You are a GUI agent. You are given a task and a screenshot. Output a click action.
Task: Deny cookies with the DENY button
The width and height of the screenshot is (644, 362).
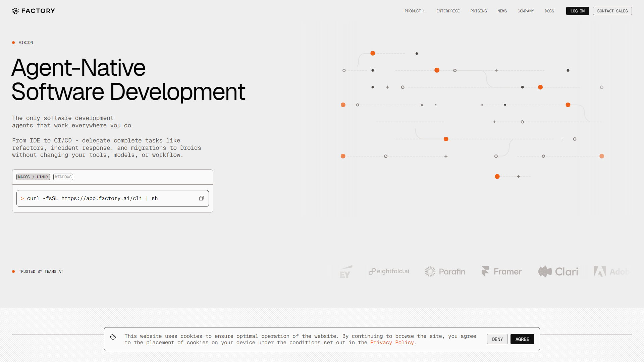click(497, 339)
